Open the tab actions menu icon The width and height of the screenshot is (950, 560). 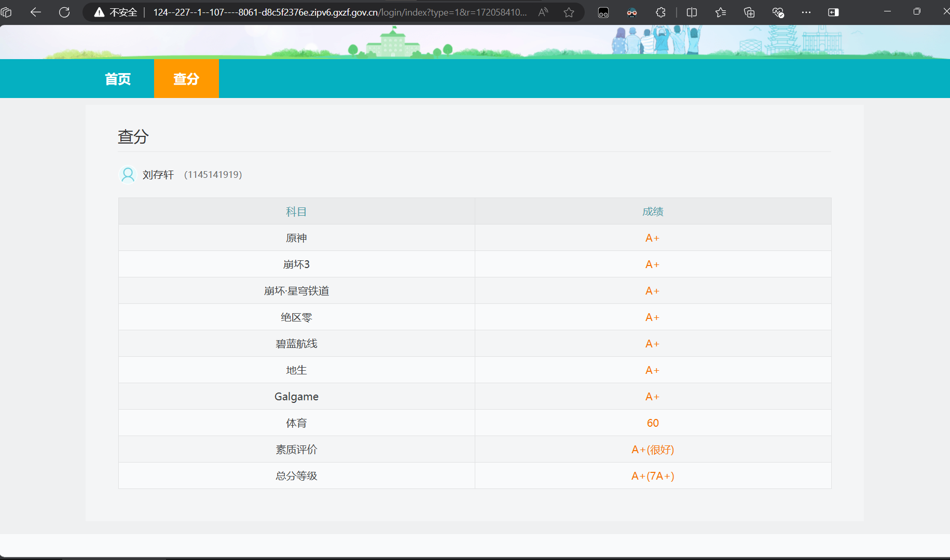click(x=6, y=12)
